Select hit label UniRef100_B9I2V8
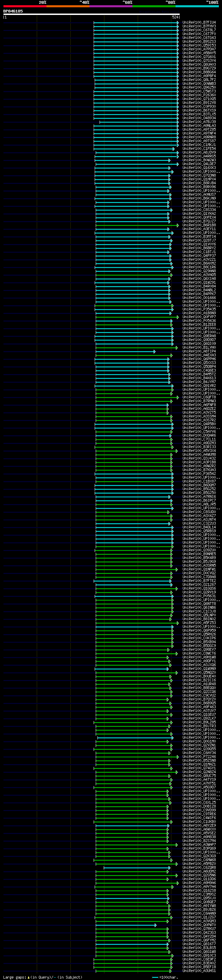Screen dimensions: 222x980 [x=199, y=103]
